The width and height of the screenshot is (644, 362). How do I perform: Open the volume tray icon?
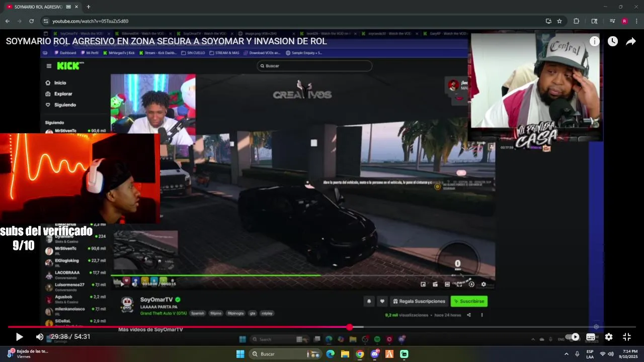click(611, 354)
